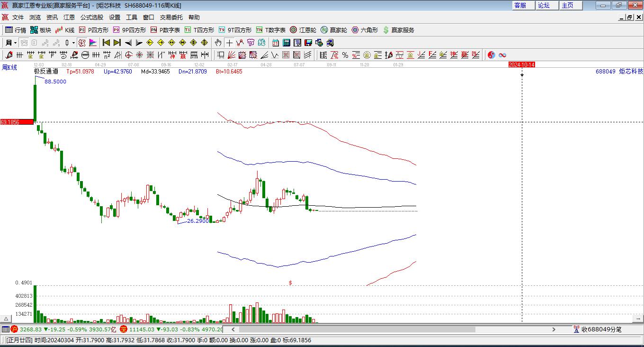Viewport: 644px width, 347px height.
Task: Open the 周 period dropdown
Action: 11,43
